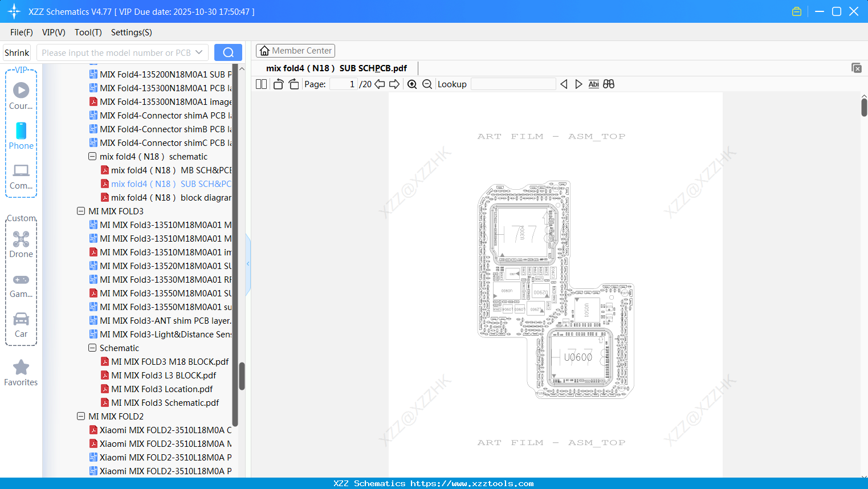868x489 pixels.
Task: Click the file tree scroll-up arrow
Action: pos(242,69)
